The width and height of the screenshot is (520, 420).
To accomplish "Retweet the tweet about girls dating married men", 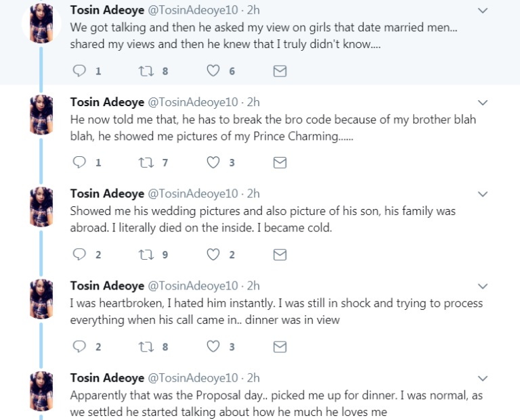I will click(x=145, y=70).
